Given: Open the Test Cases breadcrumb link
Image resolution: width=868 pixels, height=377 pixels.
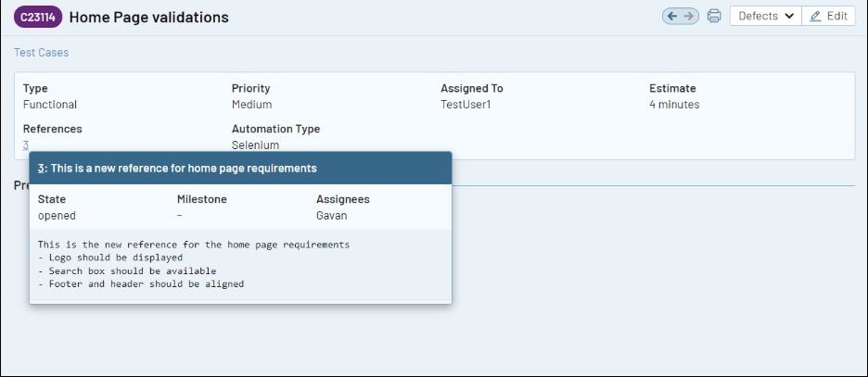Looking at the screenshot, I should [42, 53].
